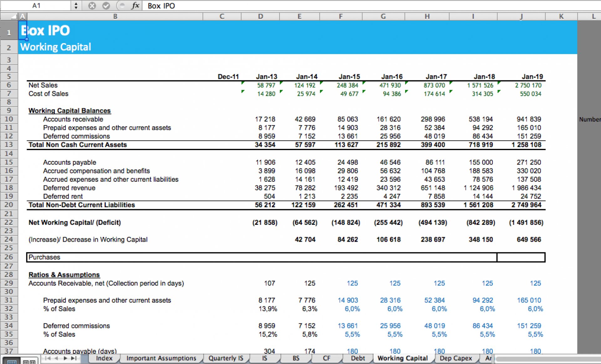Click Net Sales value 58 797
This screenshot has height=364, width=601.
click(x=266, y=85)
